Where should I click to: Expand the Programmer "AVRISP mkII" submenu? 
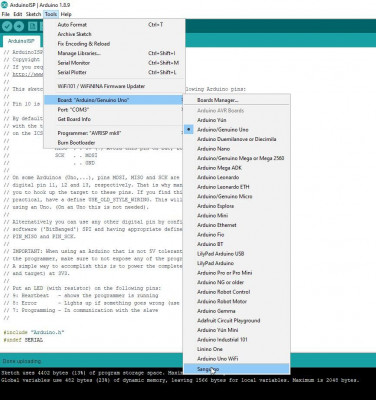pyautogui.click(x=114, y=133)
